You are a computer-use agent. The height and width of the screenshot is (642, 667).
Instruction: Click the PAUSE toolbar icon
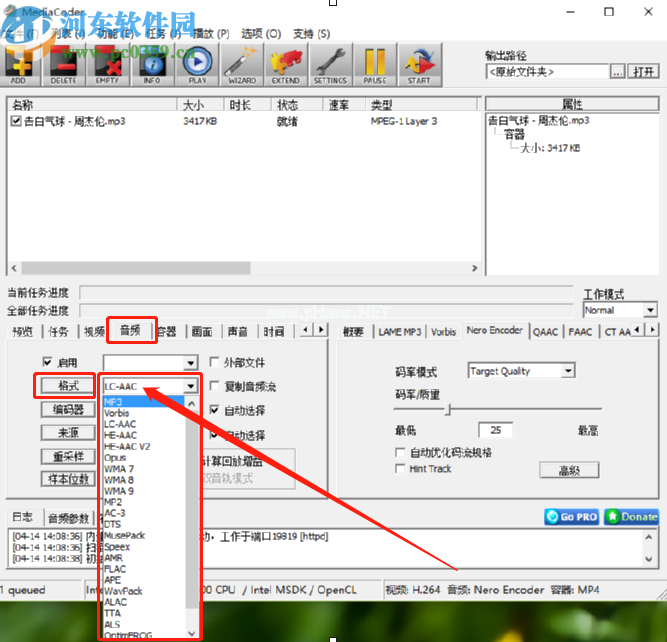[x=375, y=66]
